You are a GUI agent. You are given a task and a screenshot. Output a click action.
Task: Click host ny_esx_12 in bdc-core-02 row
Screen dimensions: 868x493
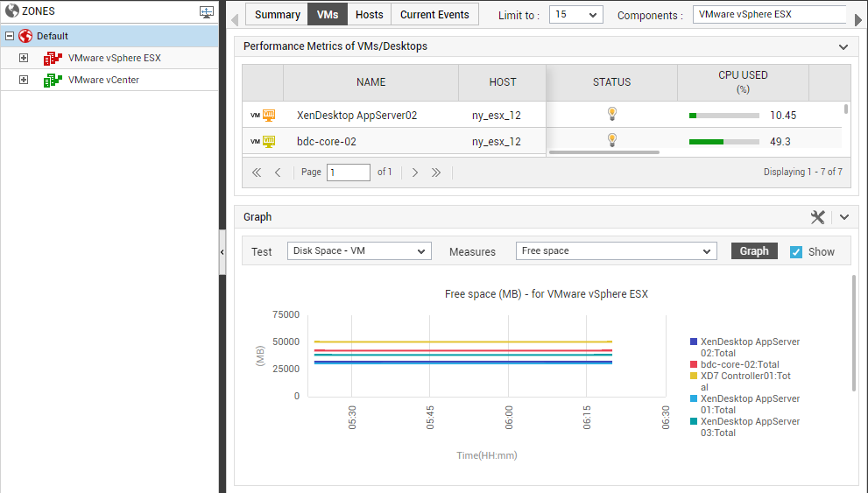pos(497,141)
